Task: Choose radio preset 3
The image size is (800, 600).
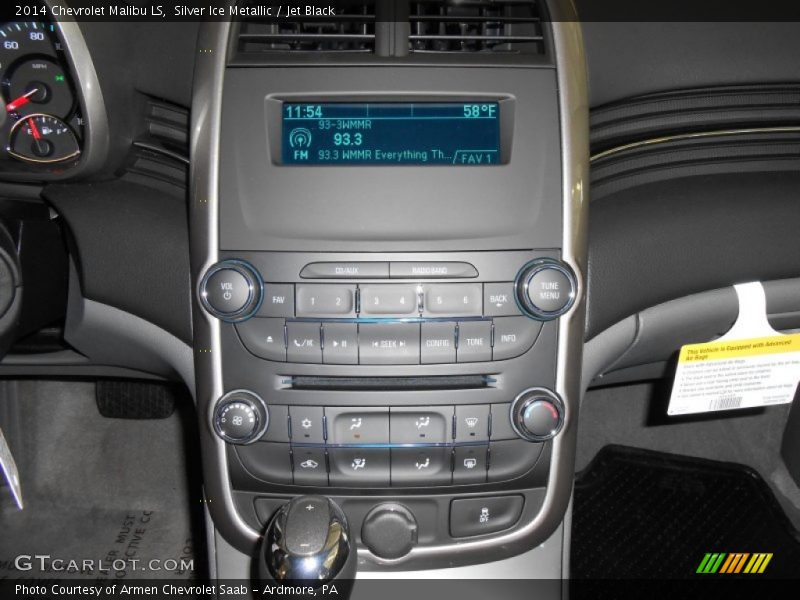Action: click(x=376, y=301)
